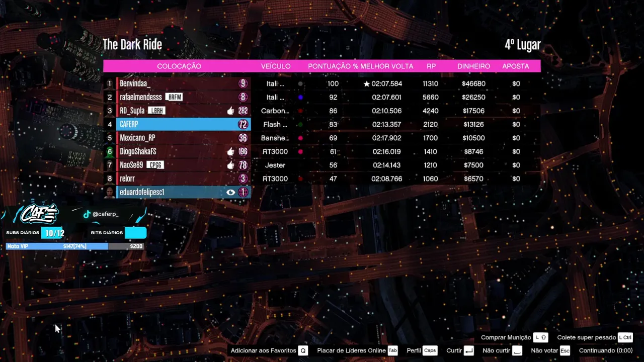
Task: Click The Dark Ride race title
Action: (x=132, y=44)
